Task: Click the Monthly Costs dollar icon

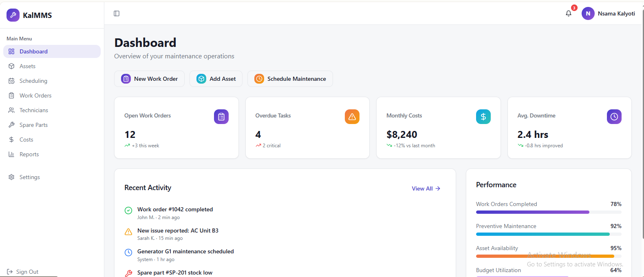Action: tap(483, 117)
